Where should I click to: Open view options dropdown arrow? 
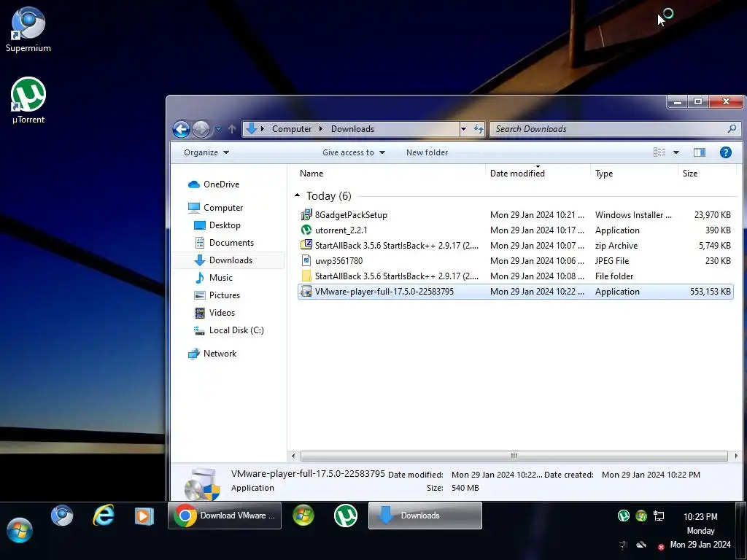(x=676, y=152)
